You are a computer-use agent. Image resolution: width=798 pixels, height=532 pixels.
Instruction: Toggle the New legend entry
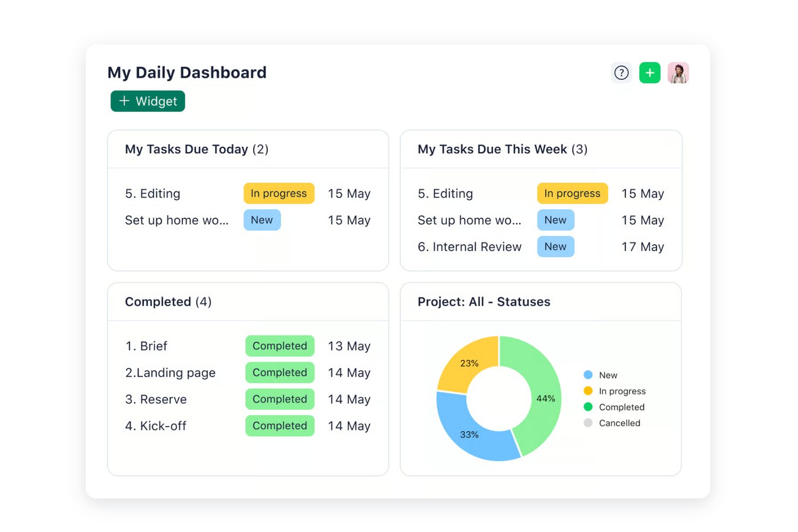tap(600, 375)
